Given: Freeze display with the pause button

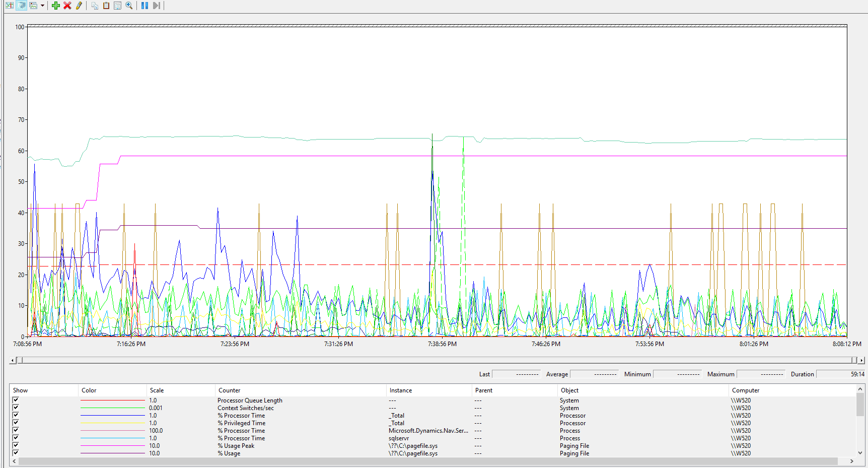Looking at the screenshot, I should click(x=144, y=6).
